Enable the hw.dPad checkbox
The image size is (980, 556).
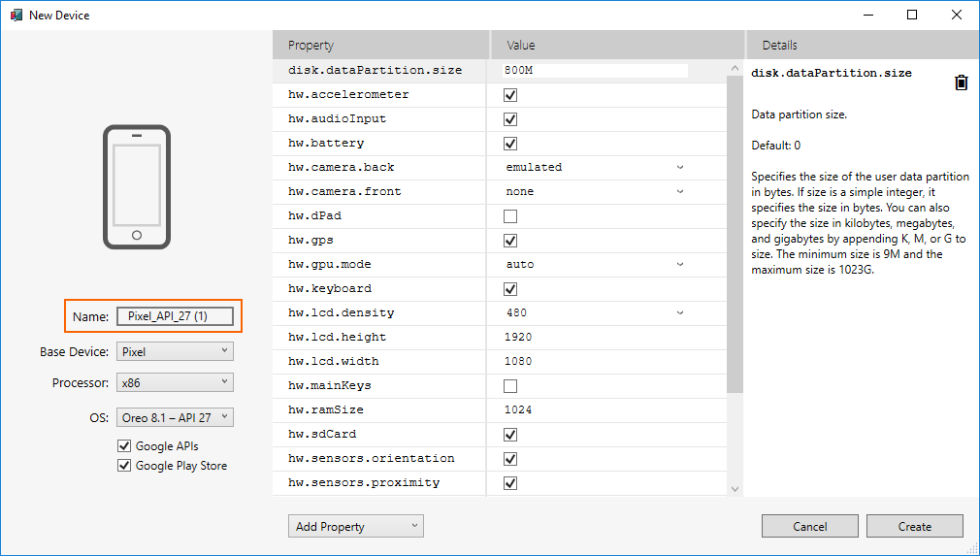point(510,216)
